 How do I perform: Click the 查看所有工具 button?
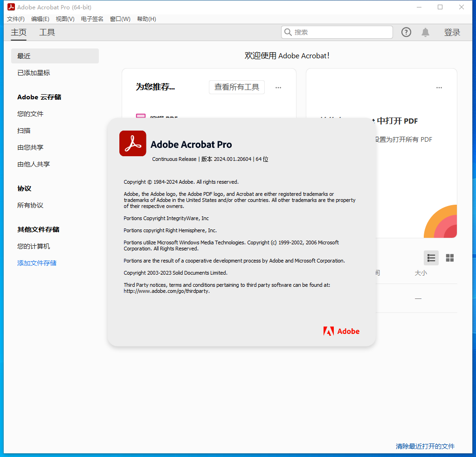coord(236,87)
